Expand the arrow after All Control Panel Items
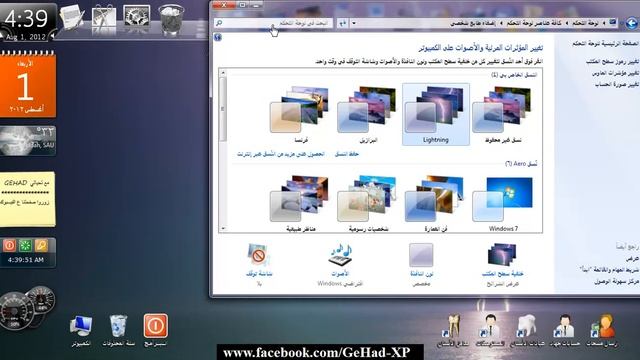 [x=501, y=23]
